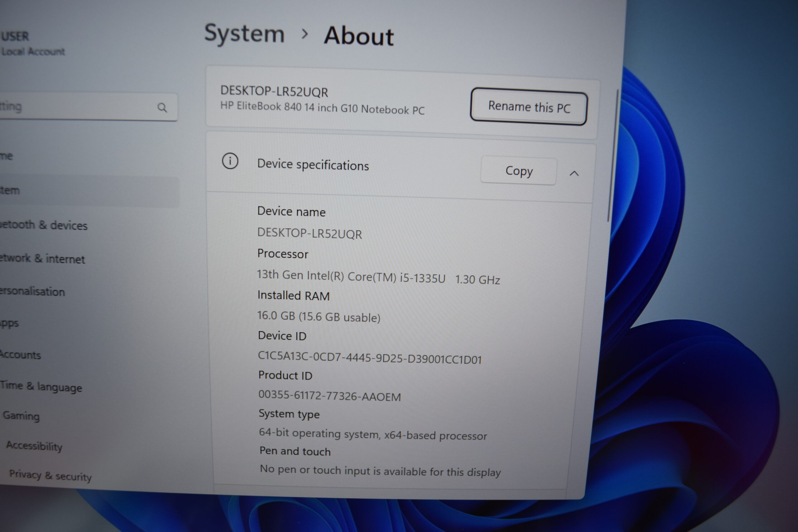Select the device name value DESKTOP-LR52UQR under Device name
798x532 pixels.
[310, 233]
